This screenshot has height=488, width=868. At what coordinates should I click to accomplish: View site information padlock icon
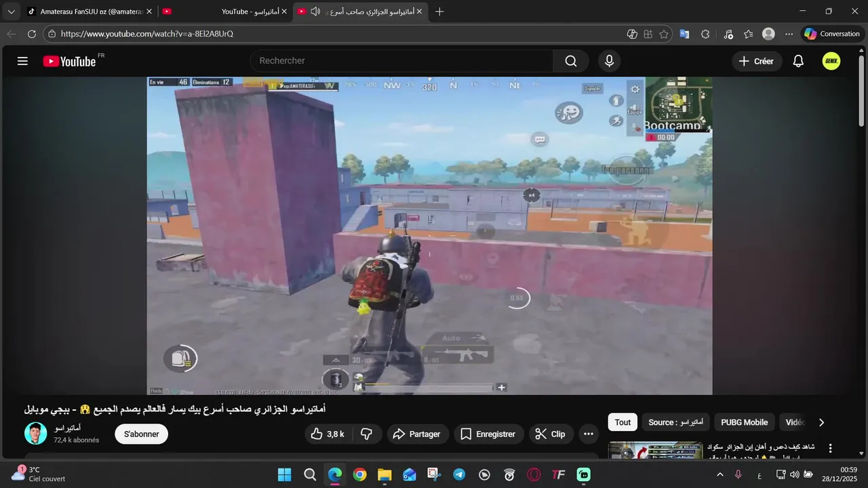[x=52, y=34]
